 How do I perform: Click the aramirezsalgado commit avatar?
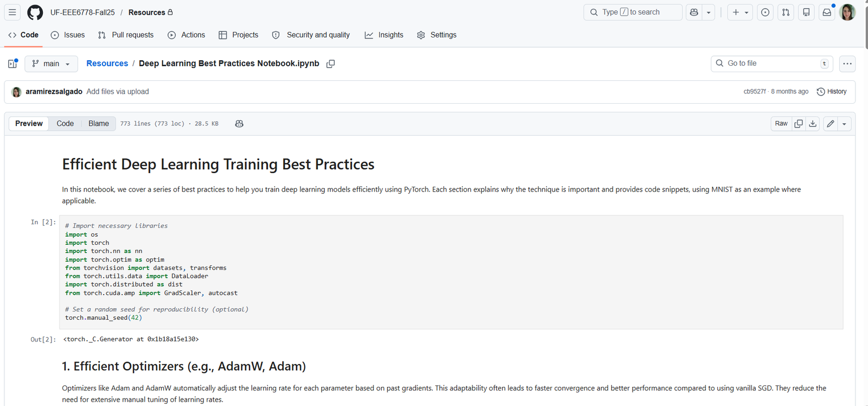click(x=17, y=92)
